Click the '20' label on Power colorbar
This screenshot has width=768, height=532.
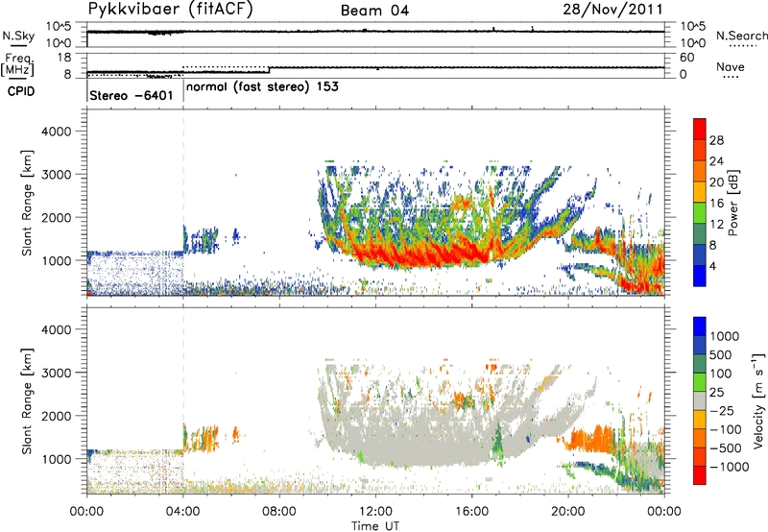click(x=716, y=182)
